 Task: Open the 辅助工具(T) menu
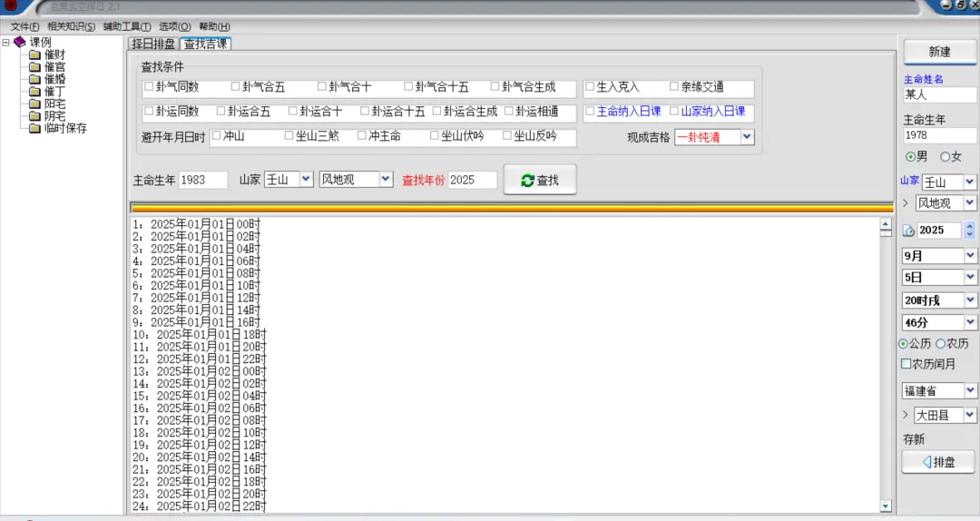(x=127, y=26)
